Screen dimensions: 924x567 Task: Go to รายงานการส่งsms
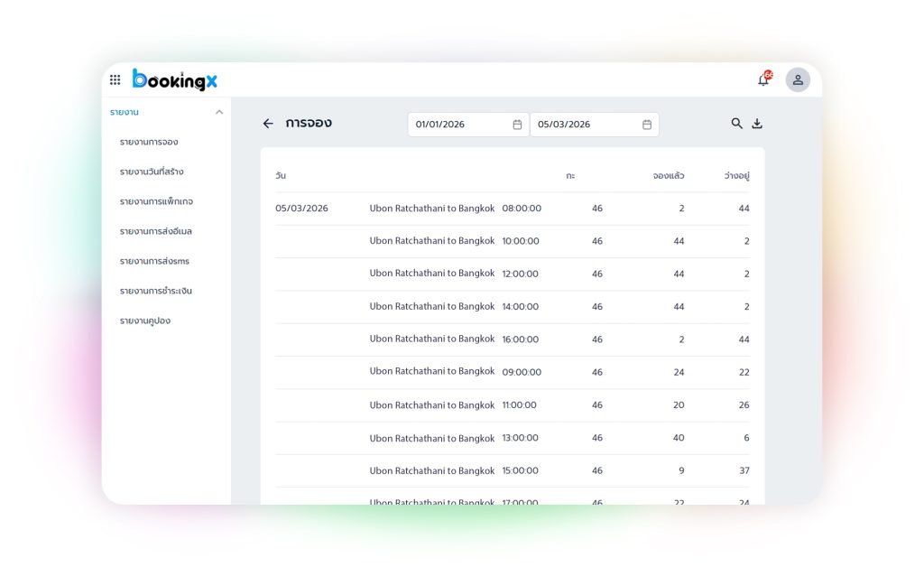point(154,261)
